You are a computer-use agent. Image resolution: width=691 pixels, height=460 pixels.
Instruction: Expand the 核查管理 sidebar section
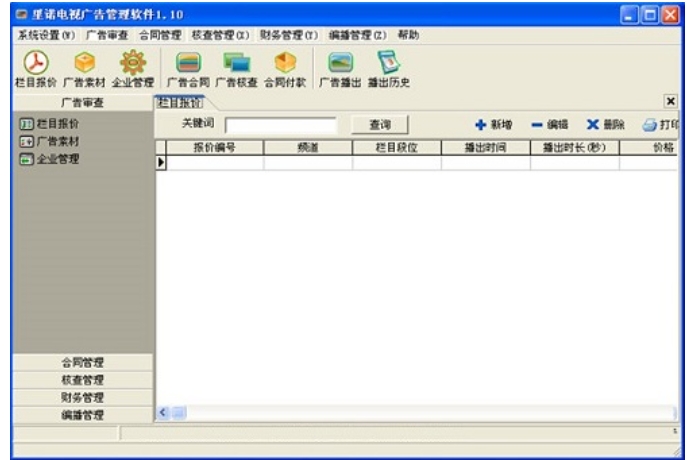pyautogui.click(x=83, y=380)
